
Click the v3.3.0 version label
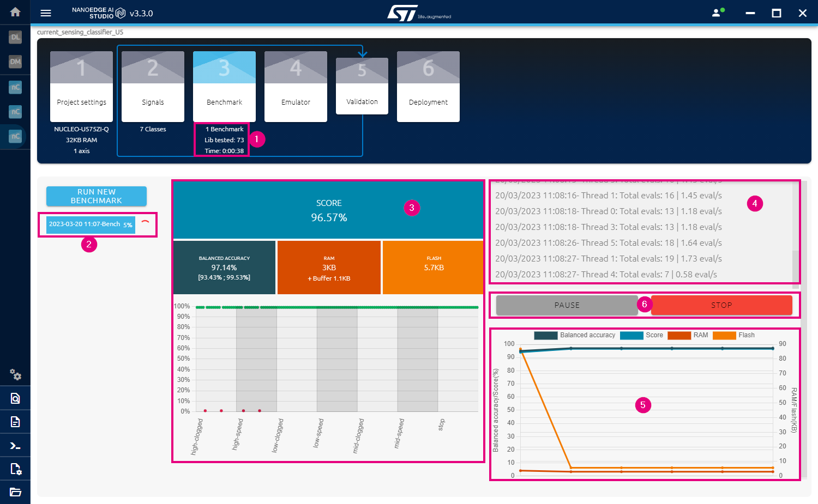tap(141, 13)
